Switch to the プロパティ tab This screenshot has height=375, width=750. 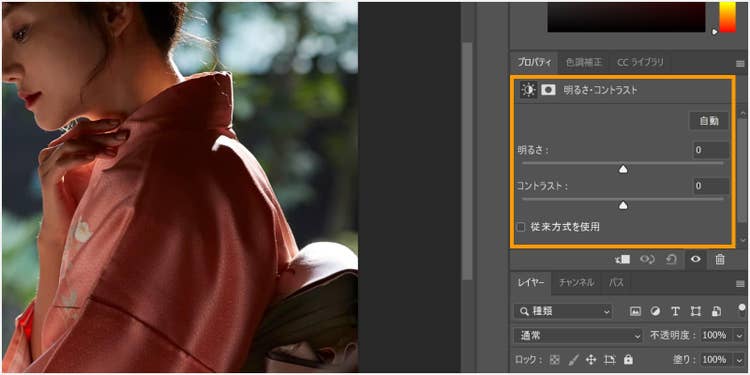(534, 63)
